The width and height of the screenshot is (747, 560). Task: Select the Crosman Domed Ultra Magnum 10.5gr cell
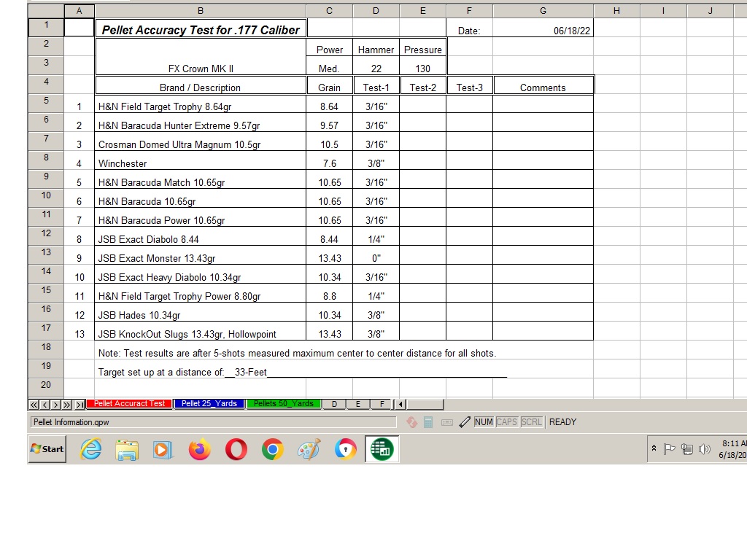pyautogui.click(x=201, y=141)
